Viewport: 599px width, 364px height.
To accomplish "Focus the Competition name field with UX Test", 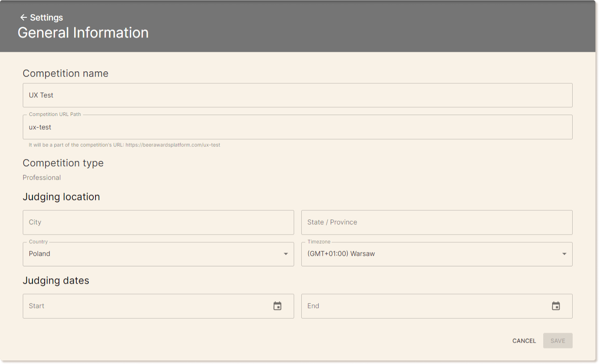I will click(297, 95).
